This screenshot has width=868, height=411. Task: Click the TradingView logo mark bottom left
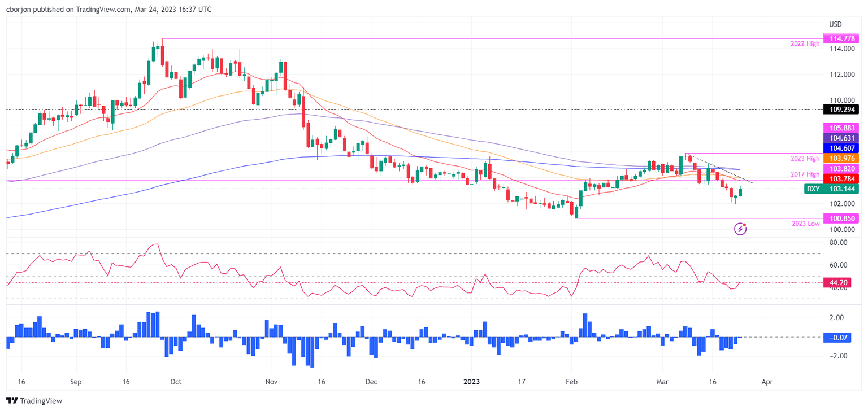(12, 401)
